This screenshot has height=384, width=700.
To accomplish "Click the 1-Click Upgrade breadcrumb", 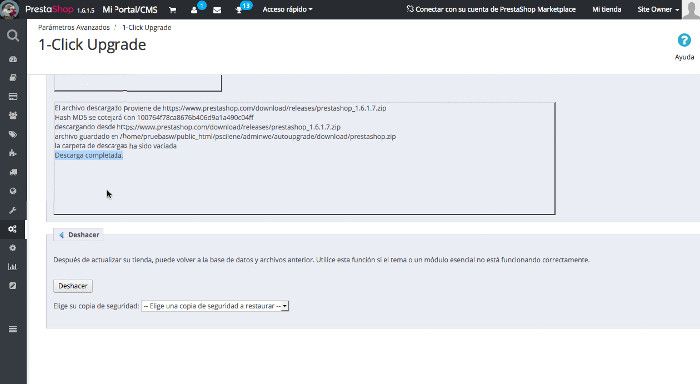I will (x=146, y=27).
